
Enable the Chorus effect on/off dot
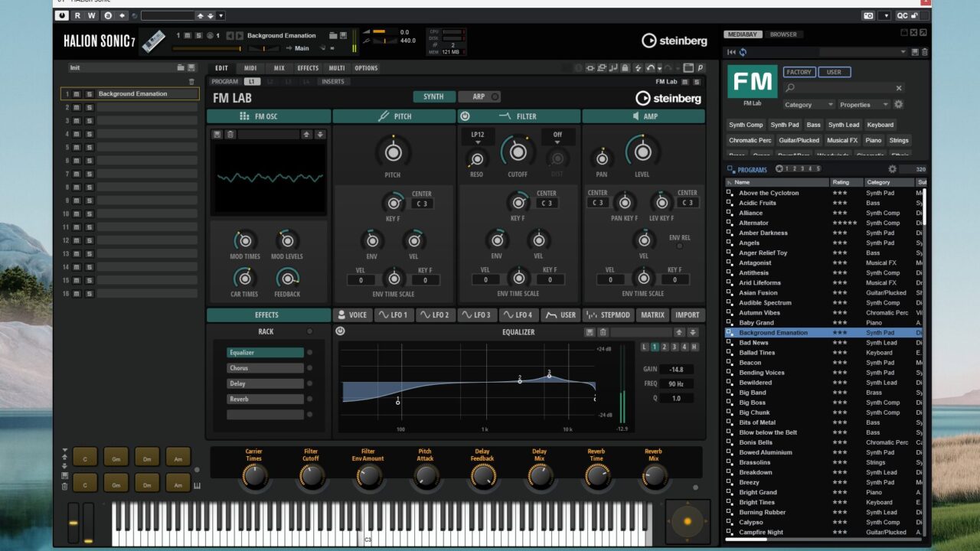[x=309, y=368]
